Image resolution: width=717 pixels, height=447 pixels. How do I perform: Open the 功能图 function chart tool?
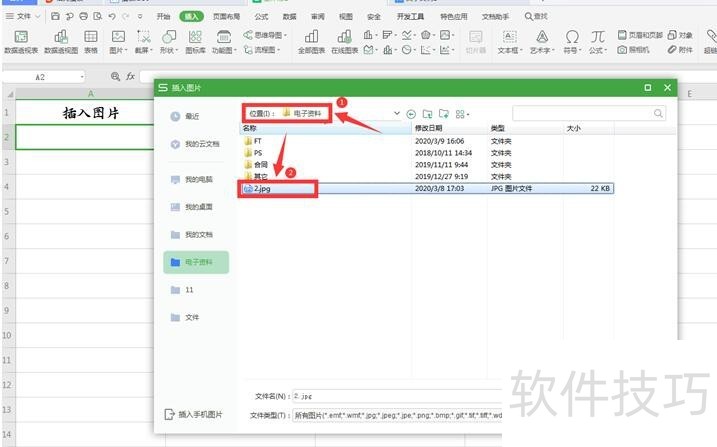[224, 42]
